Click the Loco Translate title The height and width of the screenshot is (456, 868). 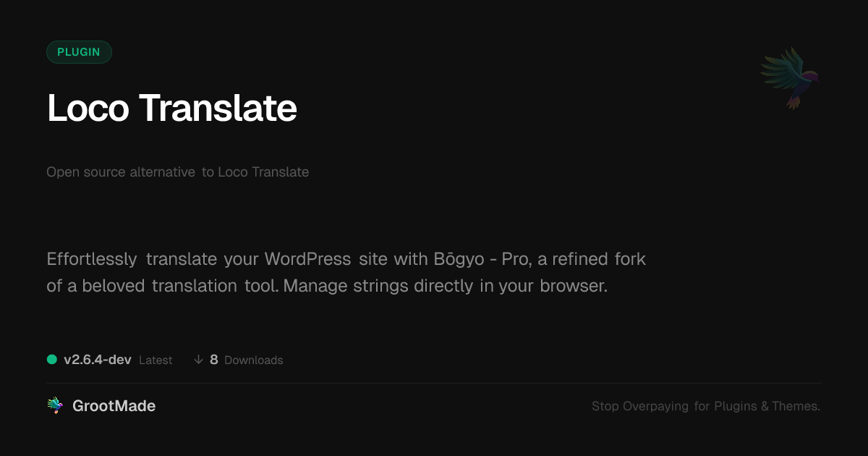click(172, 108)
